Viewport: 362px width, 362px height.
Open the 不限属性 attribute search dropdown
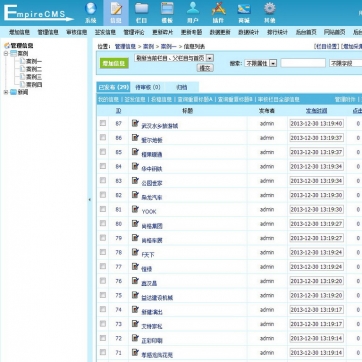(261, 63)
